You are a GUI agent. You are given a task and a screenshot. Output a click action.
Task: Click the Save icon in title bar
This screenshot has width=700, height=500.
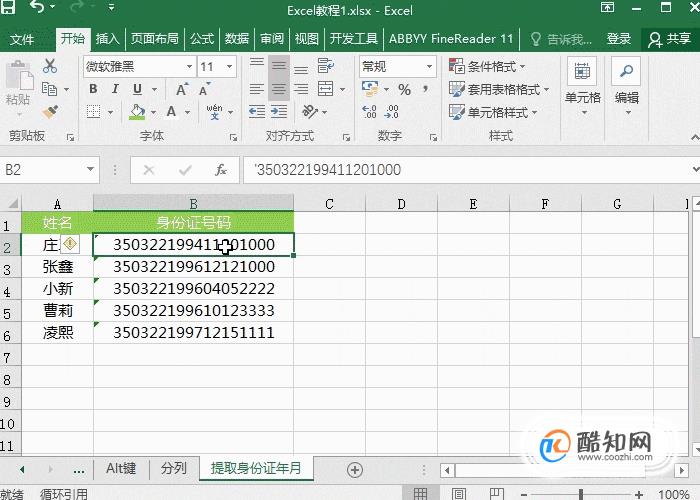8,7
